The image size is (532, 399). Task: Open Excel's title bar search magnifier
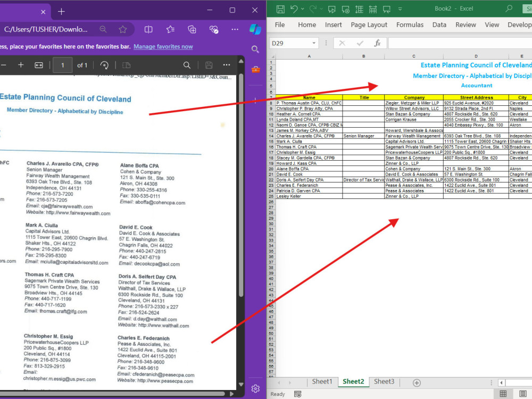[509, 9]
